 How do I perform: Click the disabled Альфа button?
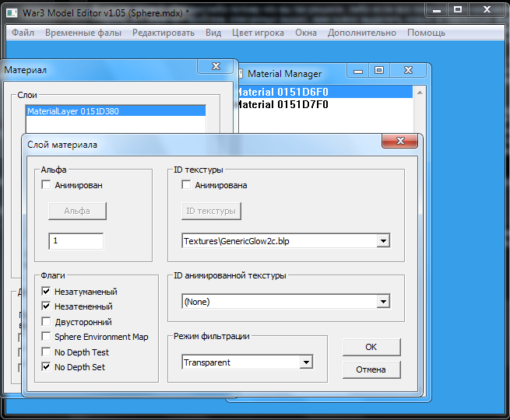tap(77, 211)
